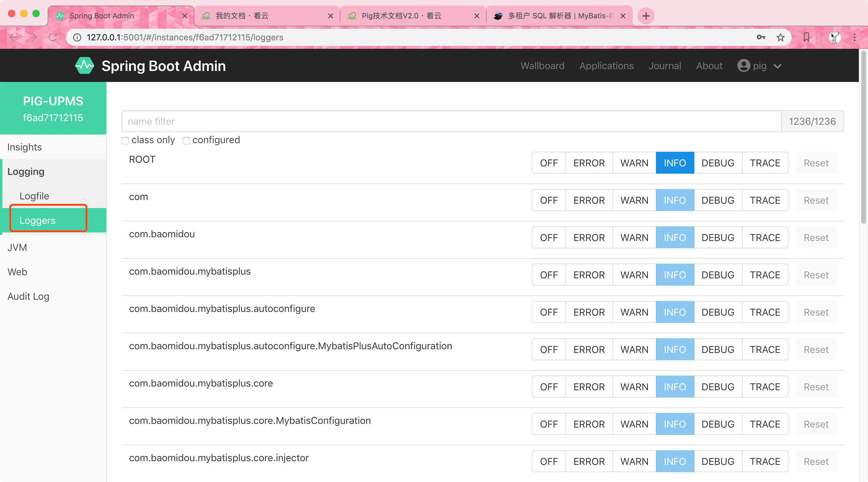Bookmark page with the star icon
This screenshot has height=482, width=868.
(780, 37)
